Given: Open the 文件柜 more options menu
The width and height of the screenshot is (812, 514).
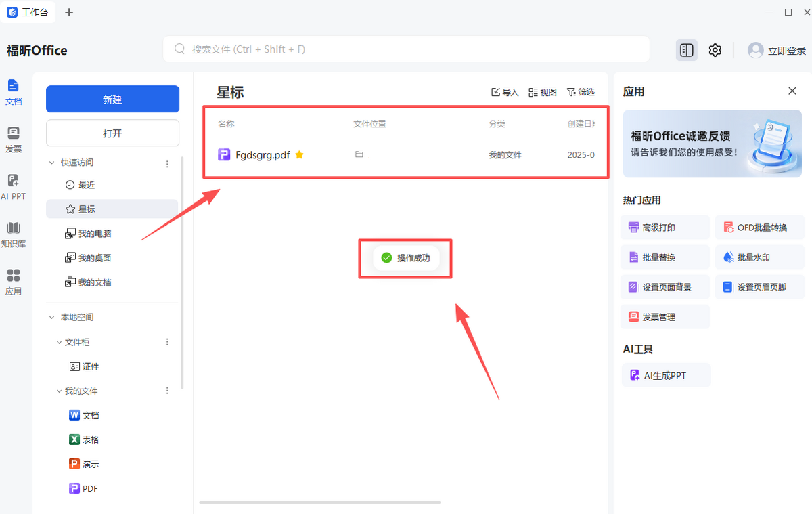Looking at the screenshot, I should 167,342.
